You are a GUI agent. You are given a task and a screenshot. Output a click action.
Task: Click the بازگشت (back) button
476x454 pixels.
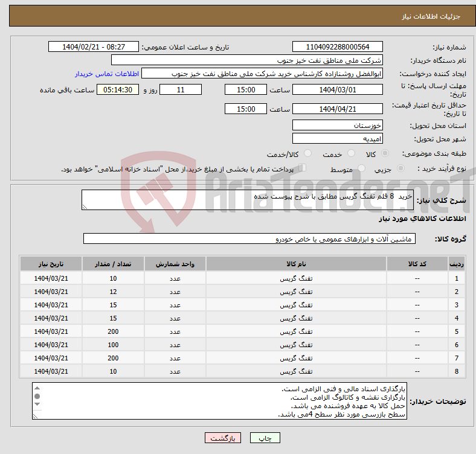point(222,438)
